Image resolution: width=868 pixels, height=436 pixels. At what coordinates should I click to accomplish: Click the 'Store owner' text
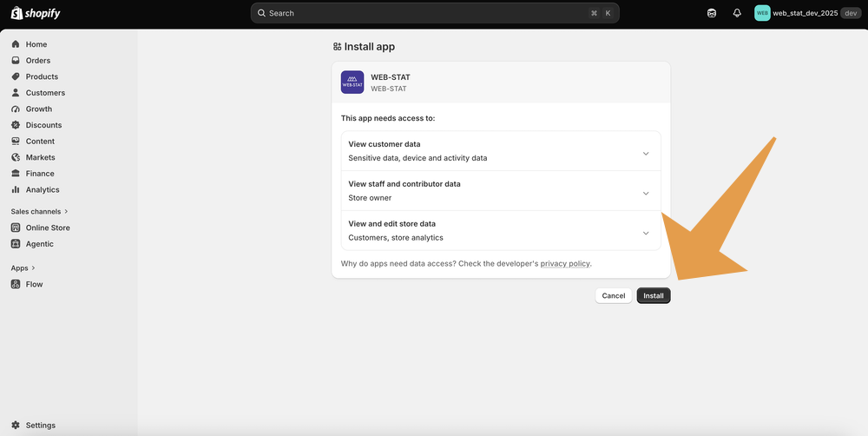[370, 198]
